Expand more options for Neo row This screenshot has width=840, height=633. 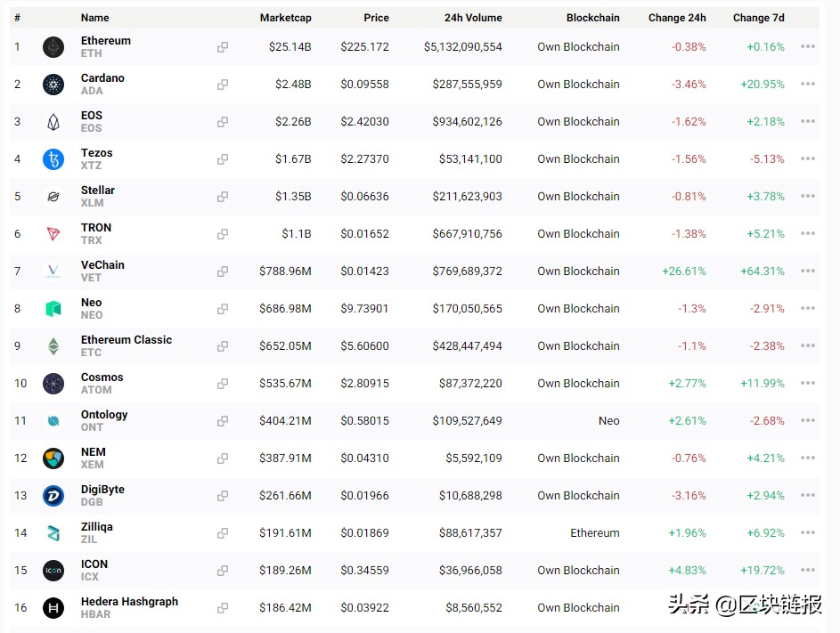coord(808,308)
